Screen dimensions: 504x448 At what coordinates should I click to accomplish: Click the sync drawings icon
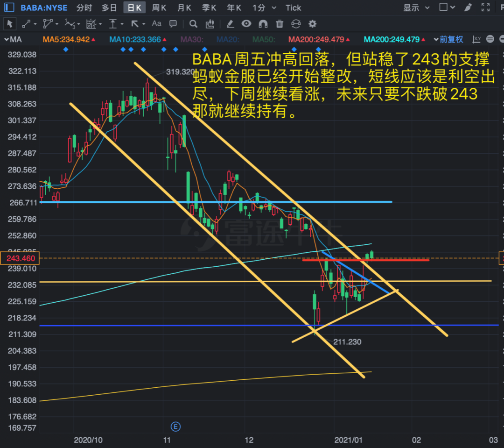[296, 24]
